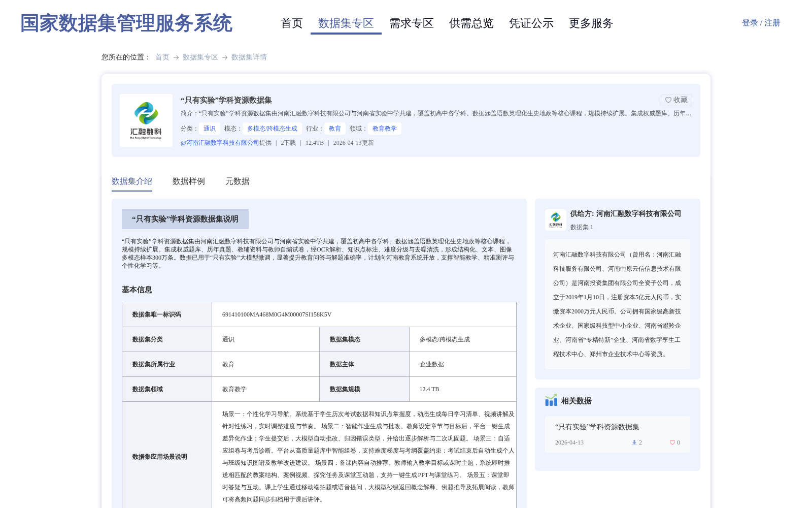The height and width of the screenshot is (508, 812).
Task: Click the “只有实验”学科资源数据集说明 section heading
Action: [x=185, y=219]
